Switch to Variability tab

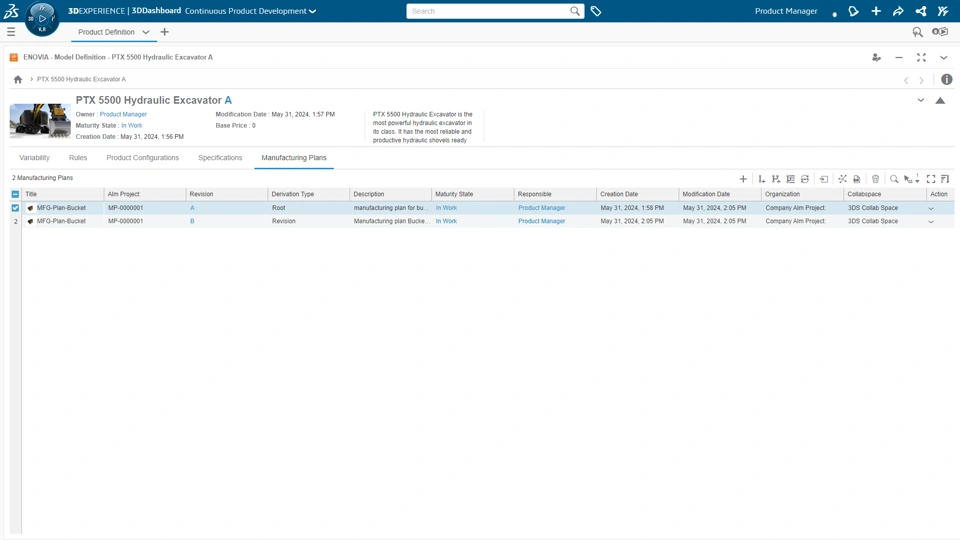[34, 157]
